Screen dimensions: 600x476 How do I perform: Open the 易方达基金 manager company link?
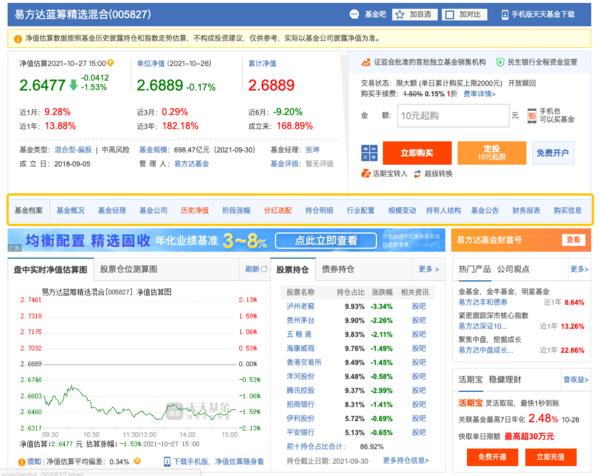point(192,164)
